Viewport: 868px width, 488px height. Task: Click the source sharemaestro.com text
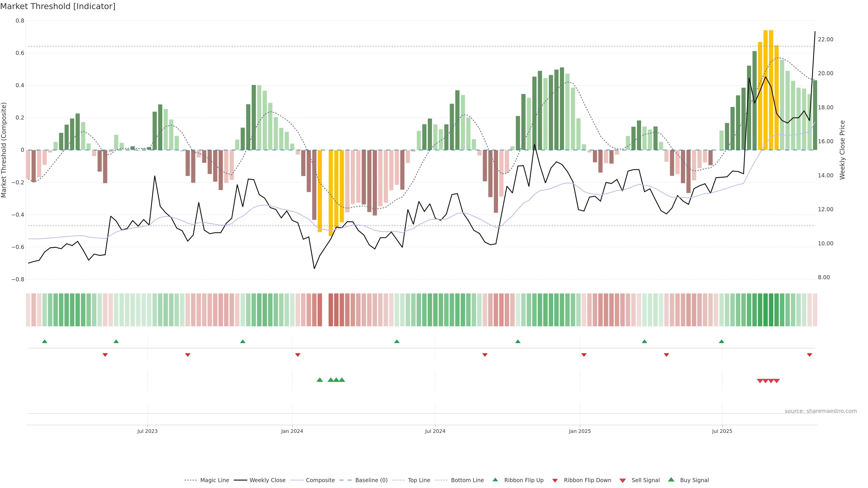coord(821,411)
